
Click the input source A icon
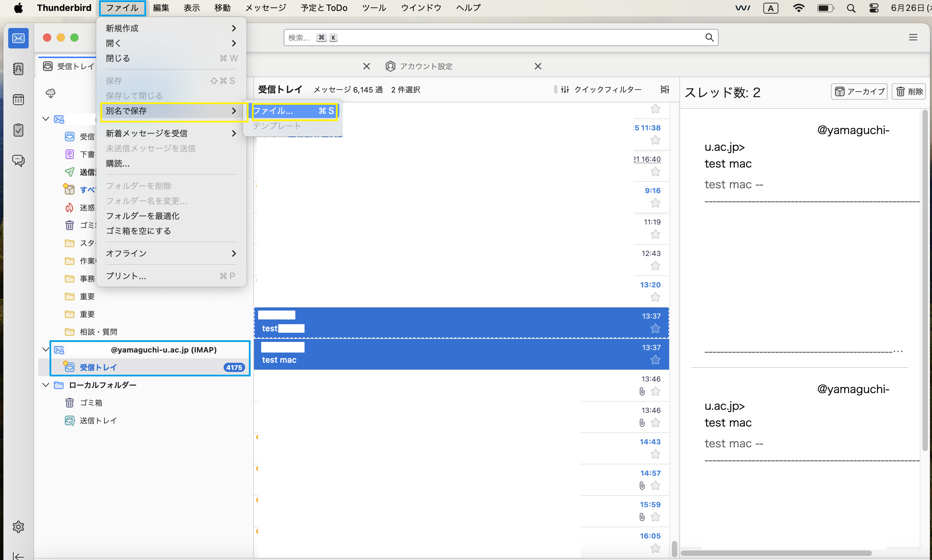pos(771,8)
